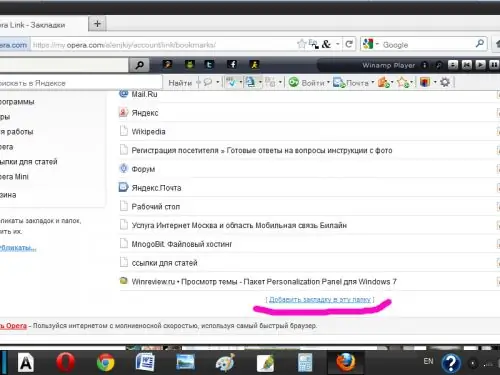
Task: Click the Yandex bar spell-check checkmark icon
Action: pyautogui.click(x=231, y=82)
